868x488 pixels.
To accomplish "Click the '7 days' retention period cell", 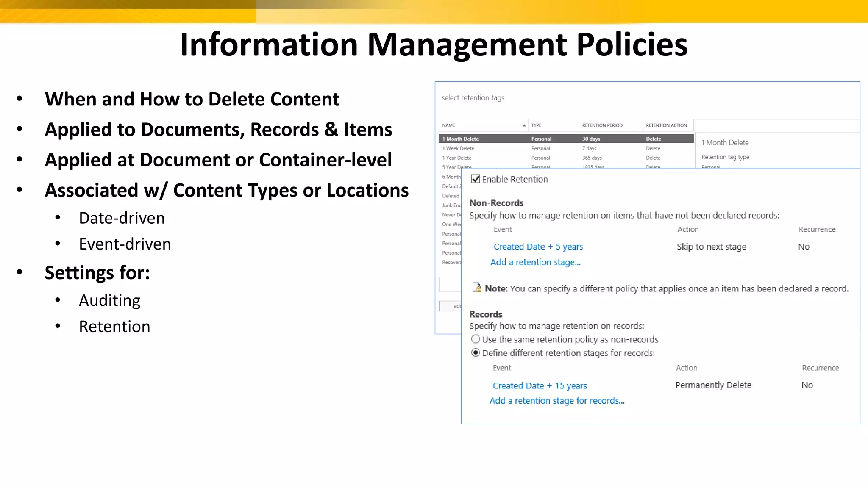I will click(x=589, y=148).
